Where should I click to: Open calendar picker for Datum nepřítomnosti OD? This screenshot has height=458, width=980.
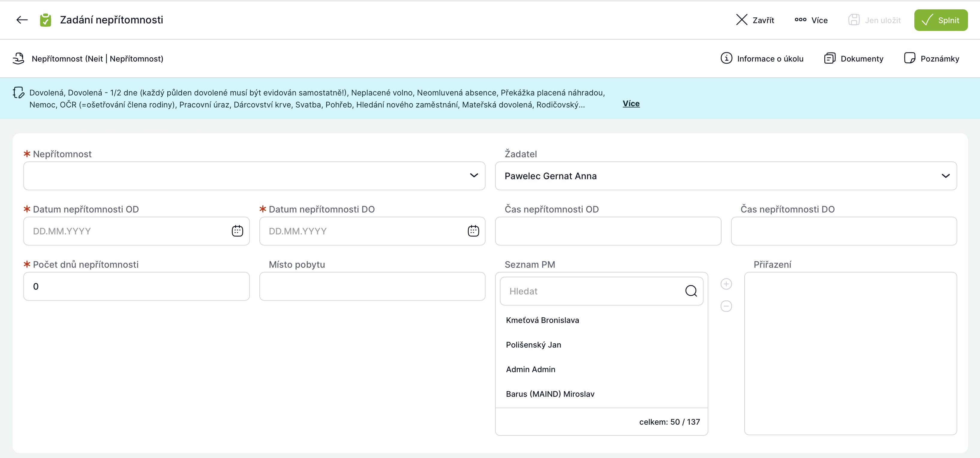click(238, 231)
